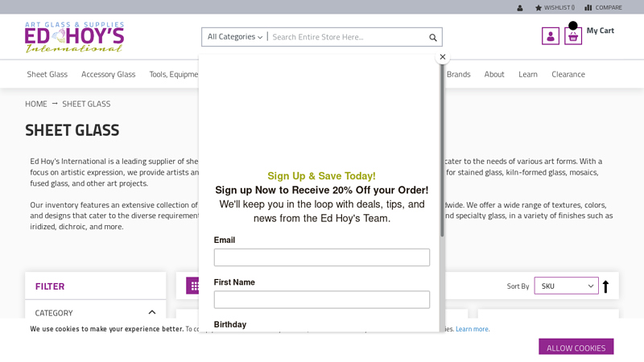This screenshot has width=644, height=362.
Task: Close the sign-up popup
Action: pos(442,57)
